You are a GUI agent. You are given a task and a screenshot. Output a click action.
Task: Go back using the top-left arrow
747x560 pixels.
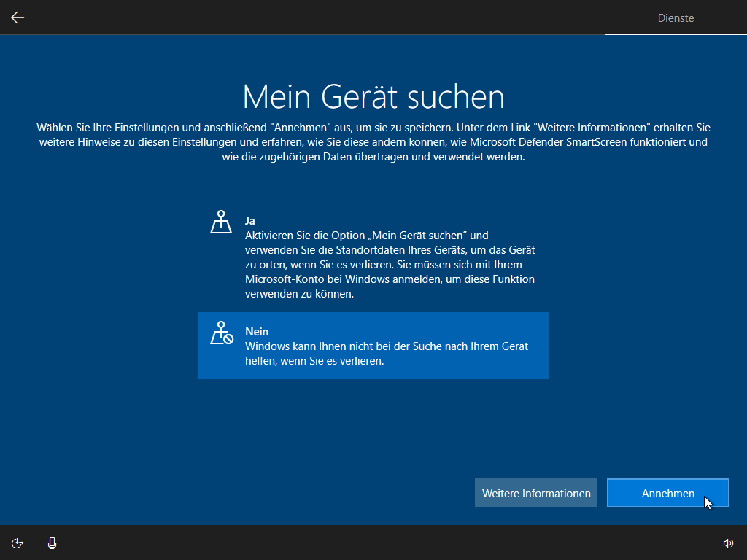(18, 17)
